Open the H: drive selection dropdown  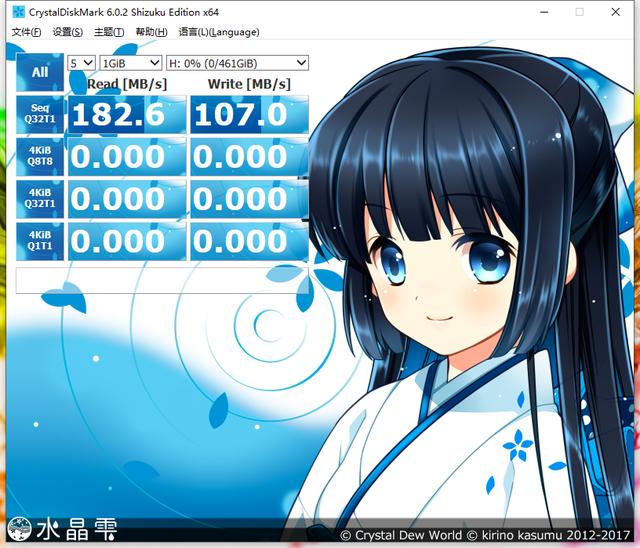click(x=237, y=63)
